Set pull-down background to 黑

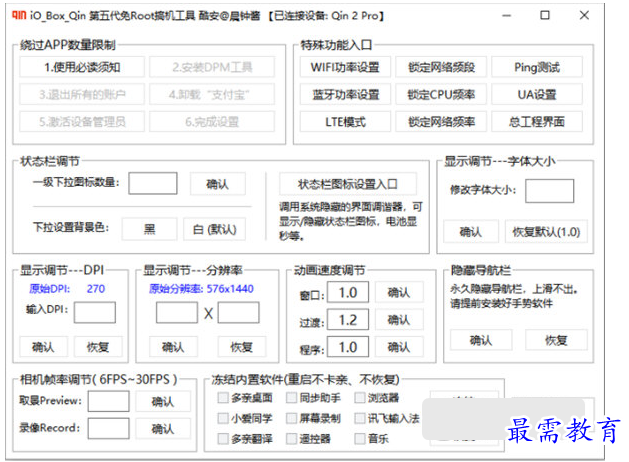click(149, 229)
